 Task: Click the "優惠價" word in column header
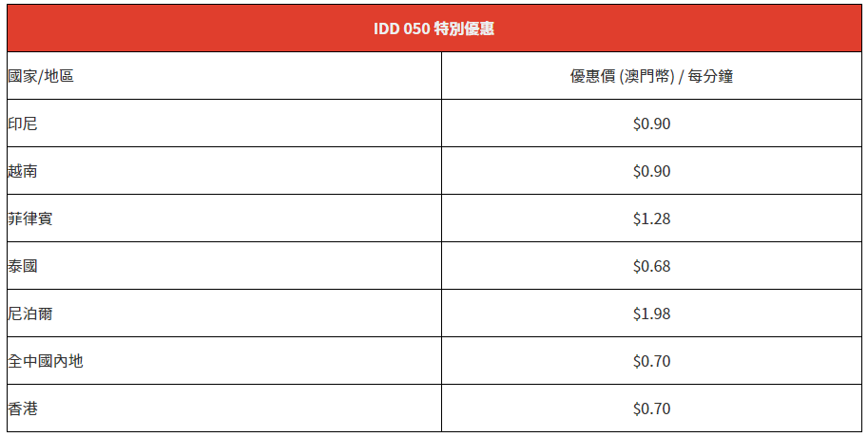point(591,76)
